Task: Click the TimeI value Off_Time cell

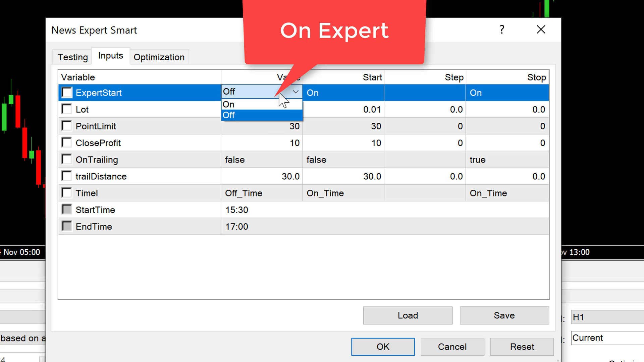Action: coord(244,193)
